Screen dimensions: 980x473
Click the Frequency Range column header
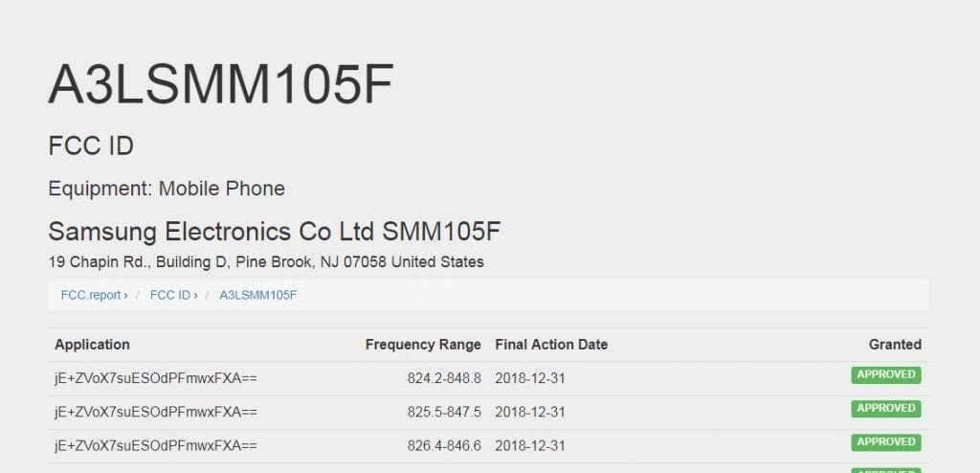point(423,345)
